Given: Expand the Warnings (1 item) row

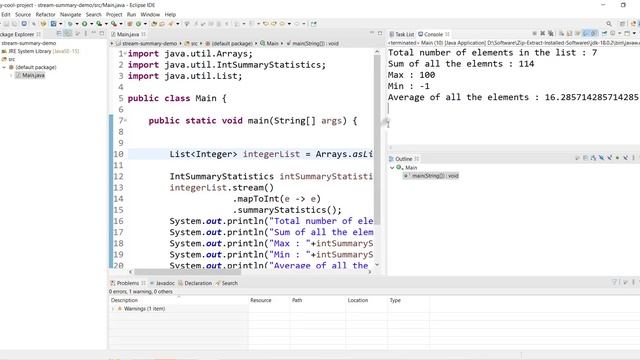Looking at the screenshot, I should pos(113,309).
